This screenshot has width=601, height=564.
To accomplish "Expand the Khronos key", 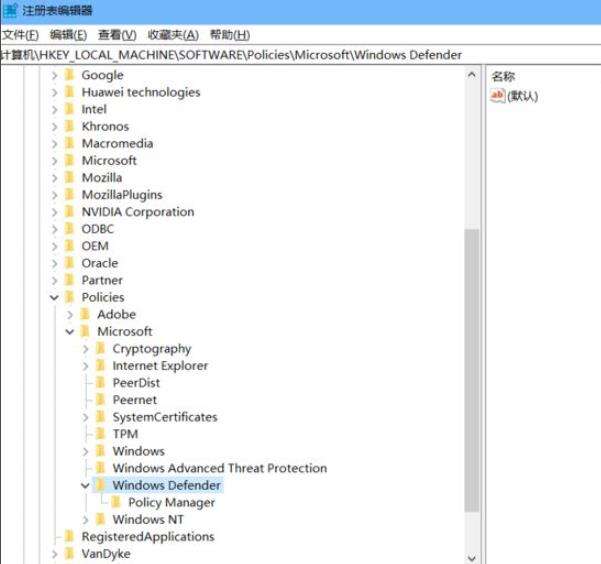I will 54,127.
